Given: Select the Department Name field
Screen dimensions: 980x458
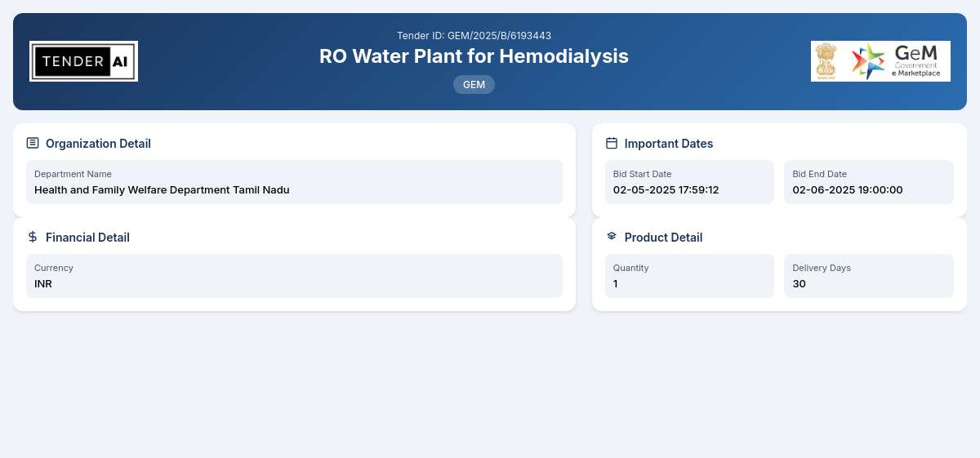Looking at the screenshot, I should pos(294,182).
